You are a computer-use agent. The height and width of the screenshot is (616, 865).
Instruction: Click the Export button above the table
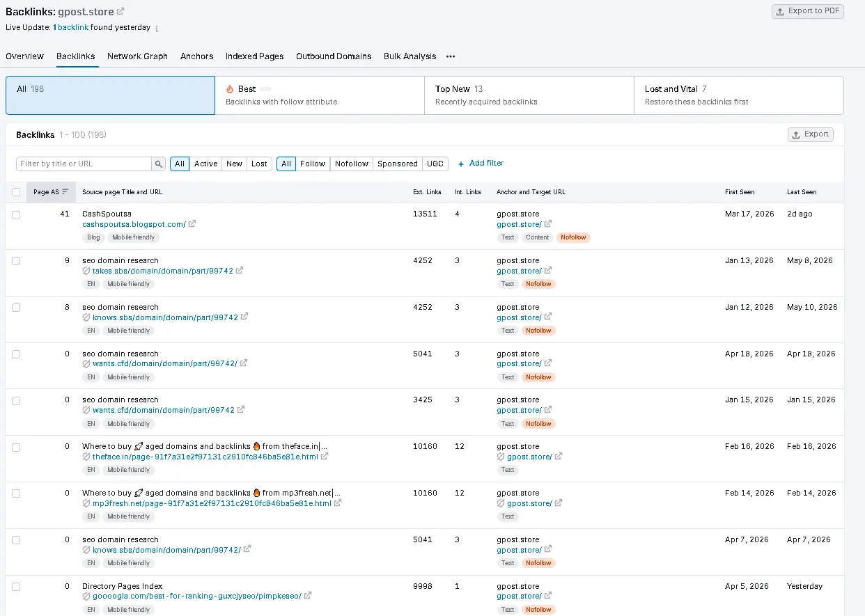tap(811, 134)
